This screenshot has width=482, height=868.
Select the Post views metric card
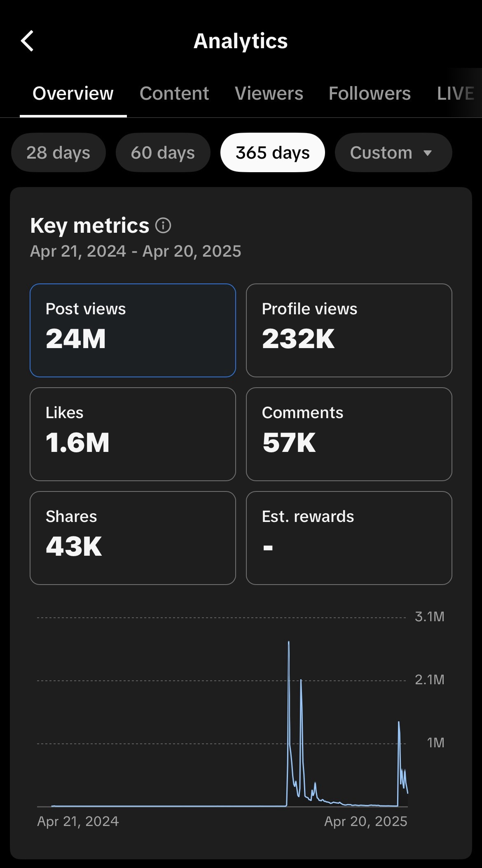point(133,330)
